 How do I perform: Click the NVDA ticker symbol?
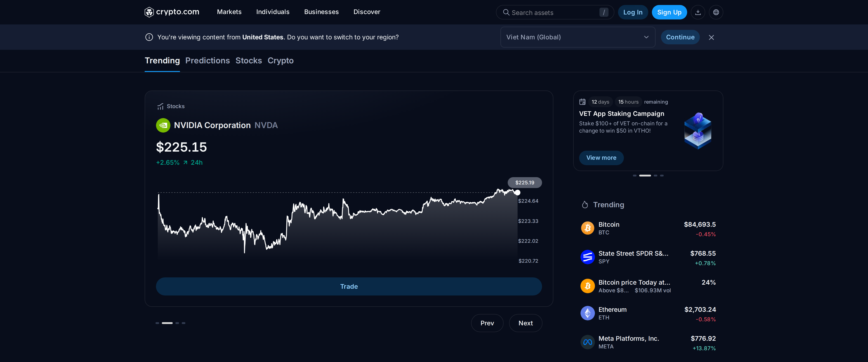pos(266,125)
